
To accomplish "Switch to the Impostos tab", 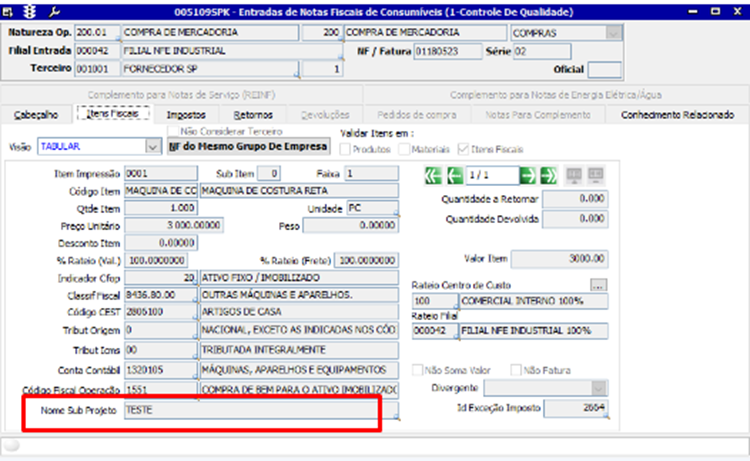I will click(x=186, y=115).
